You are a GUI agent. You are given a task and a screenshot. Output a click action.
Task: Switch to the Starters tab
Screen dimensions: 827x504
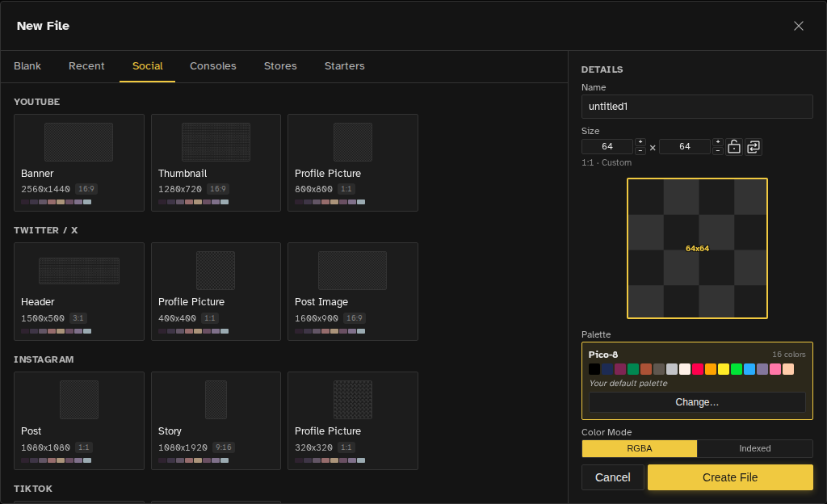pyautogui.click(x=344, y=66)
